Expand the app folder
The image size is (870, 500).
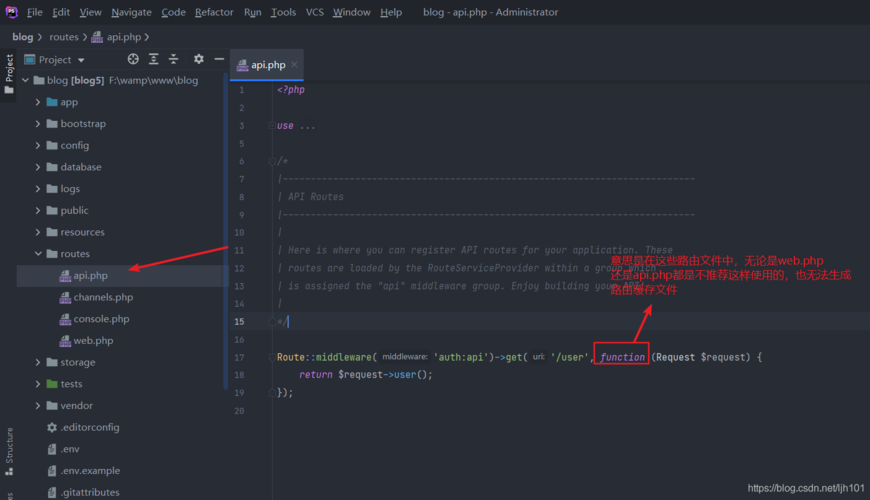pyautogui.click(x=38, y=102)
